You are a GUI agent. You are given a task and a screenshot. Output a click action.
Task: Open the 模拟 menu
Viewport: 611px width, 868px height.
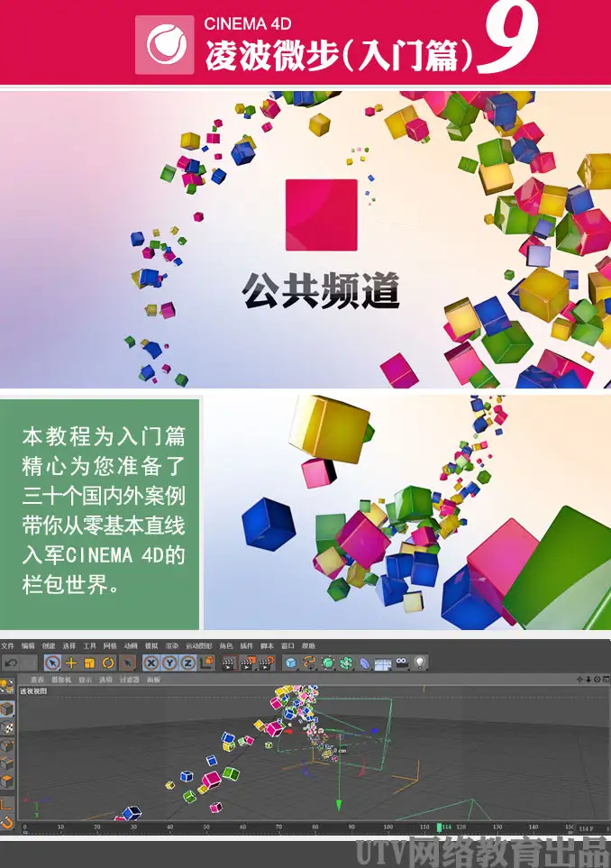click(151, 645)
